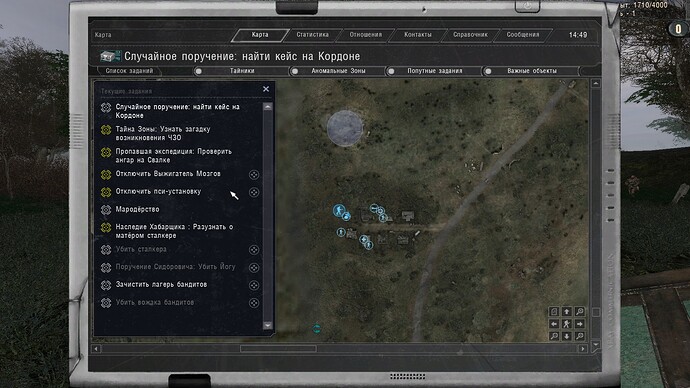Toggle the Важные объекты filter
Viewport: 690px width, 388px height.
click(488, 71)
